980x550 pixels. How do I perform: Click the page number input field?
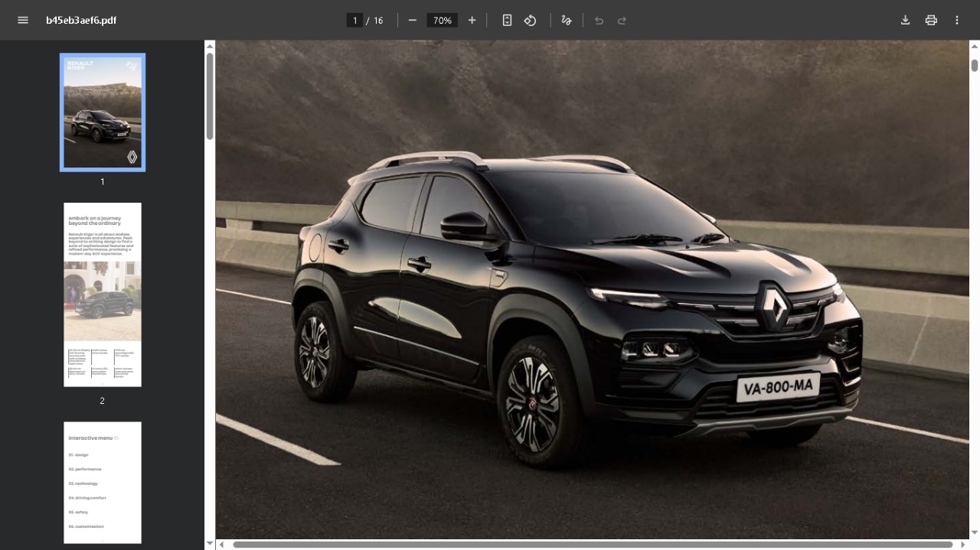click(x=354, y=20)
